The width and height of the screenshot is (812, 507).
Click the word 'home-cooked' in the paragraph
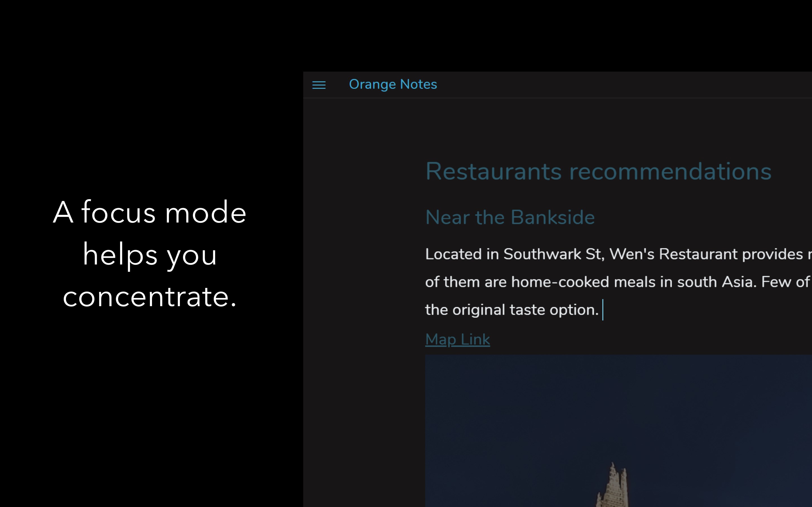(x=560, y=282)
